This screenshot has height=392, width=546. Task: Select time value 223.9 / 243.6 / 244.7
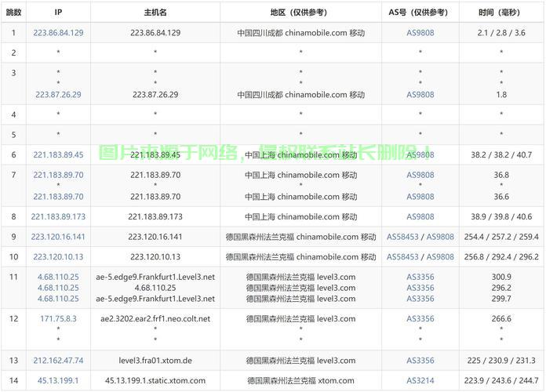tap(501, 380)
